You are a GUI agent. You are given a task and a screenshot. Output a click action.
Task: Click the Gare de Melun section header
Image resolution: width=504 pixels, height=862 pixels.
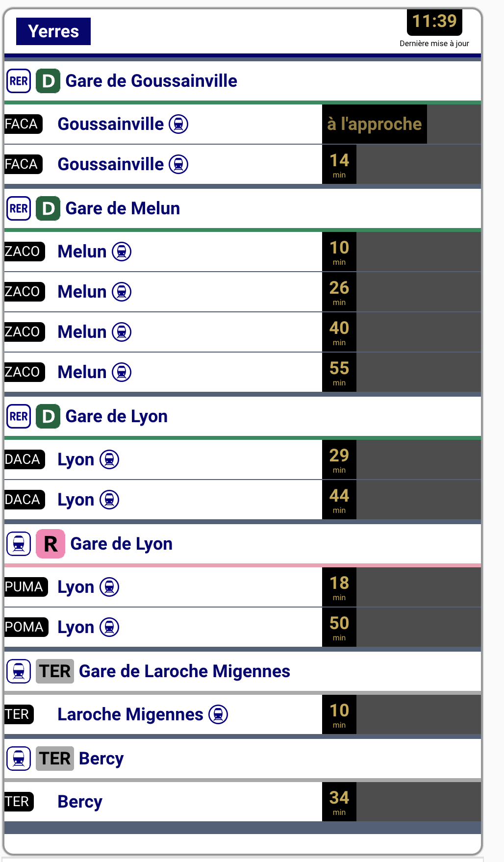click(x=123, y=208)
